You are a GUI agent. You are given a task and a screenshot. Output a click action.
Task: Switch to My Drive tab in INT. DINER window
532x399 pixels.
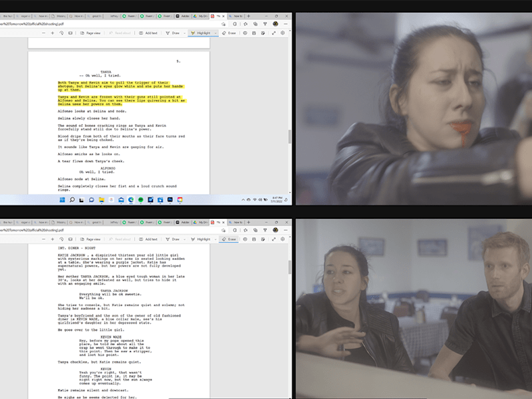click(201, 222)
